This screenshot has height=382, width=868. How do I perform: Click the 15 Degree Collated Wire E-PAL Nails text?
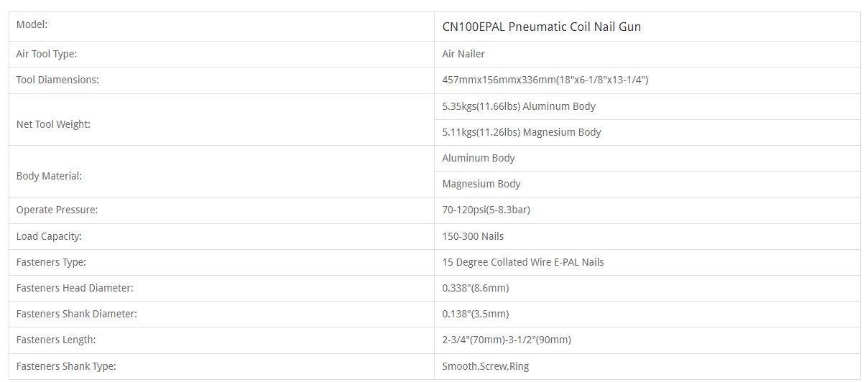pos(523,262)
